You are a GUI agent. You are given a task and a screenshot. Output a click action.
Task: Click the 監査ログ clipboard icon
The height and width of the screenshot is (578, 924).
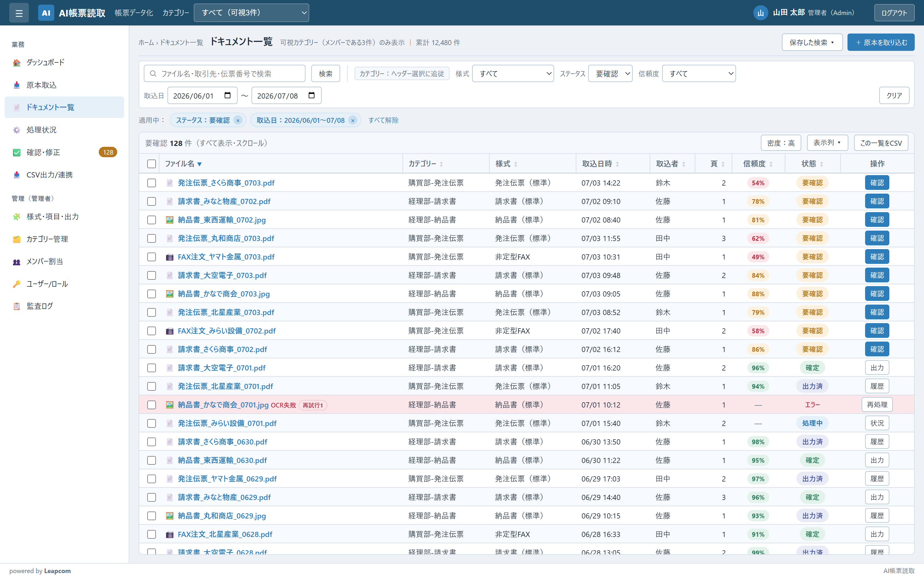click(x=17, y=306)
